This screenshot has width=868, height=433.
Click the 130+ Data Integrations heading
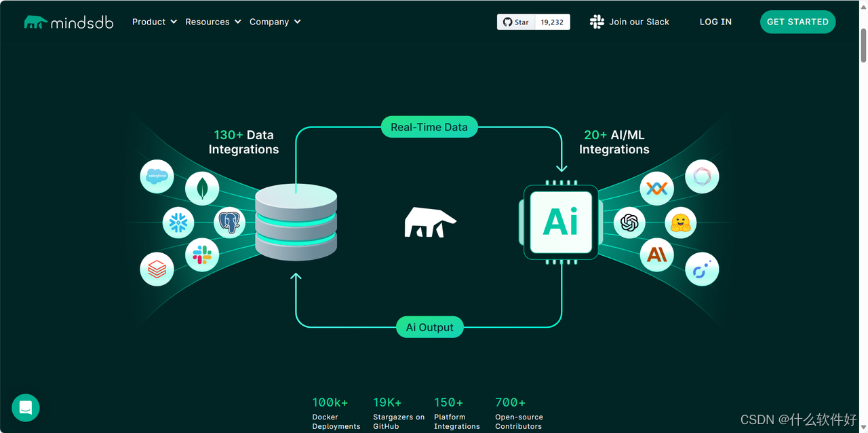[243, 143]
